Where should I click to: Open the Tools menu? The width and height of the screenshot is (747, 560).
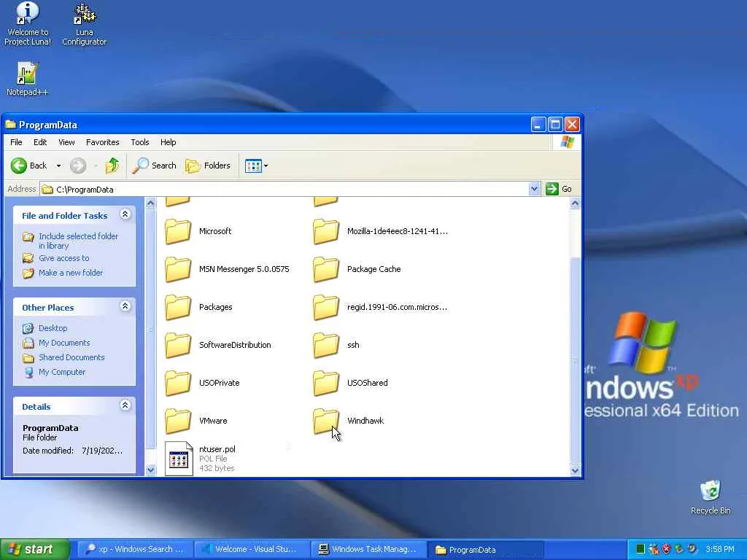(139, 142)
